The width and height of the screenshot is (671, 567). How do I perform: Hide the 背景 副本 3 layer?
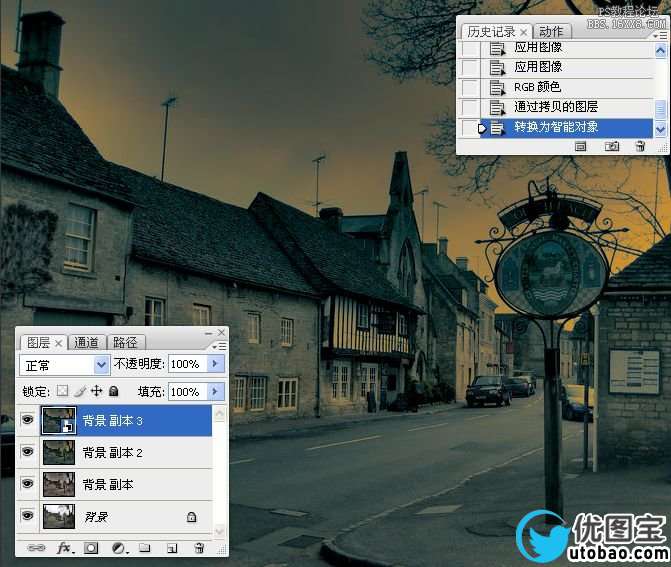click(26, 422)
